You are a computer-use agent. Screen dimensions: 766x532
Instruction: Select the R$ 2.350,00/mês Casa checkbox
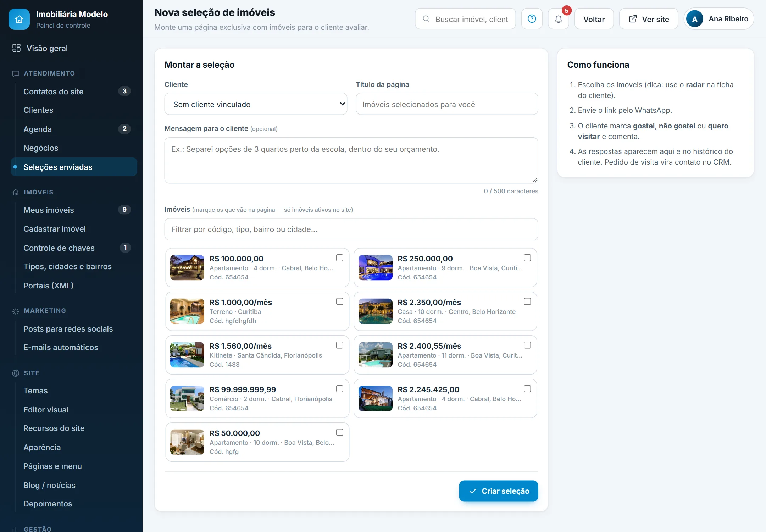(x=527, y=301)
